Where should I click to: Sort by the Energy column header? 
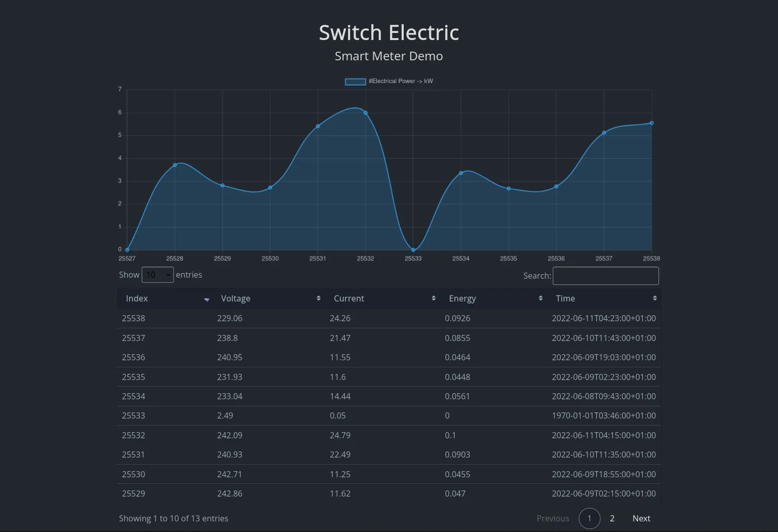click(x=493, y=298)
